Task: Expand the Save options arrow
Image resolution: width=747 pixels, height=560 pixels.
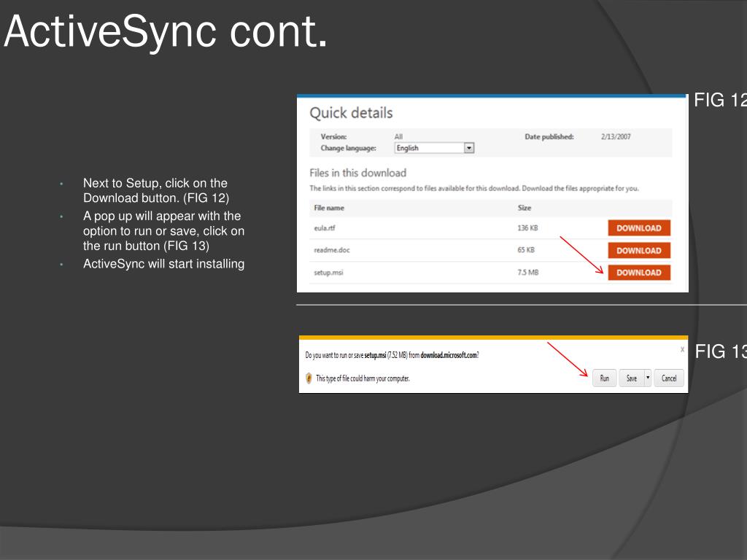Action: tap(648, 378)
